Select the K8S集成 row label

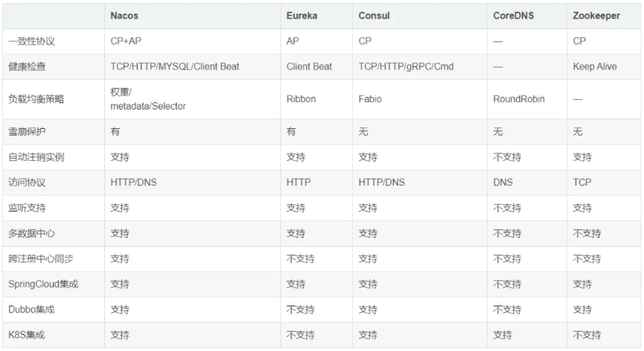coord(27,335)
